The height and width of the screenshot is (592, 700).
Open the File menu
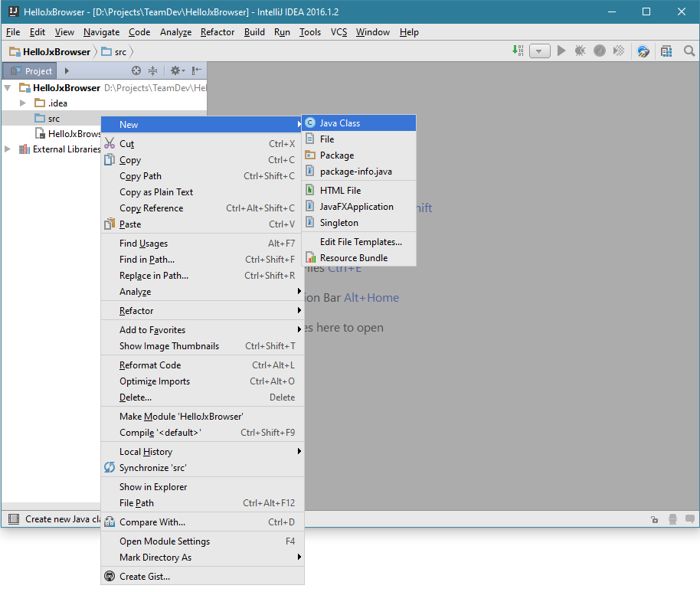[13, 32]
